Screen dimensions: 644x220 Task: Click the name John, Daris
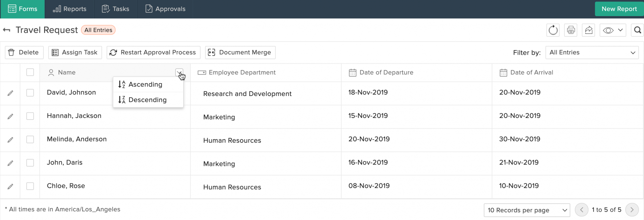pos(65,162)
